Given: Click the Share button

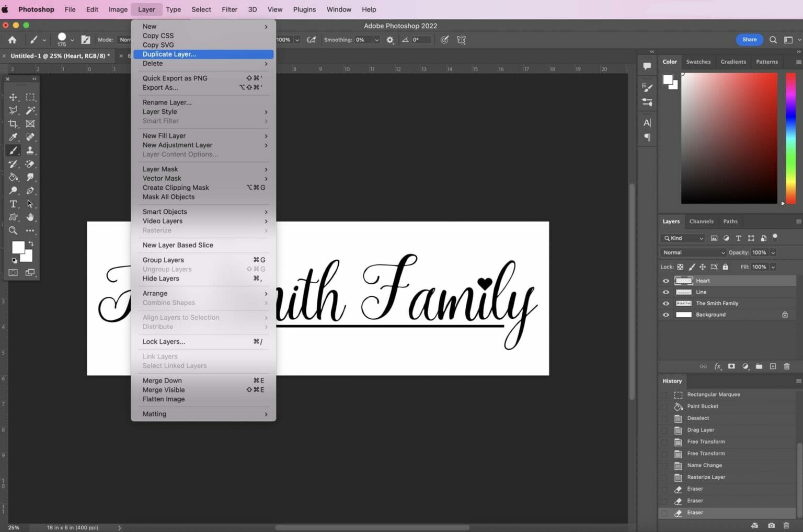Looking at the screenshot, I should click(749, 39).
